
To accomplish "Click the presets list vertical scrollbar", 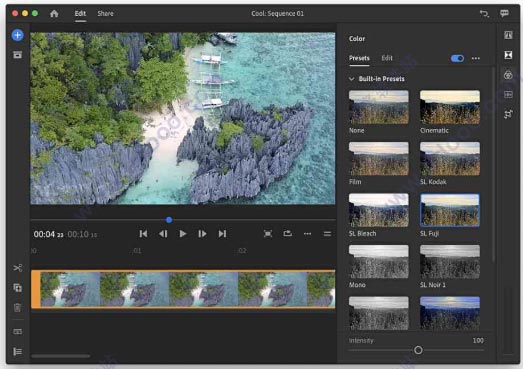I will 493,164.
